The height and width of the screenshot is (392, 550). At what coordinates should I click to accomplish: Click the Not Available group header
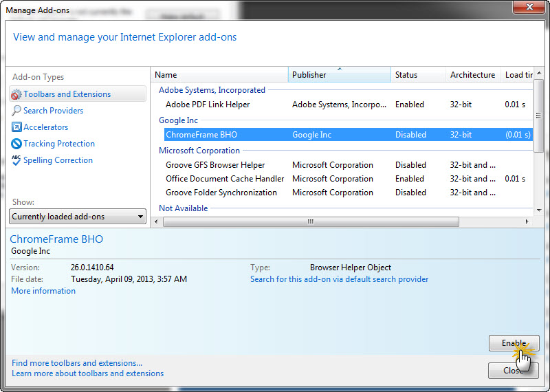[183, 208]
